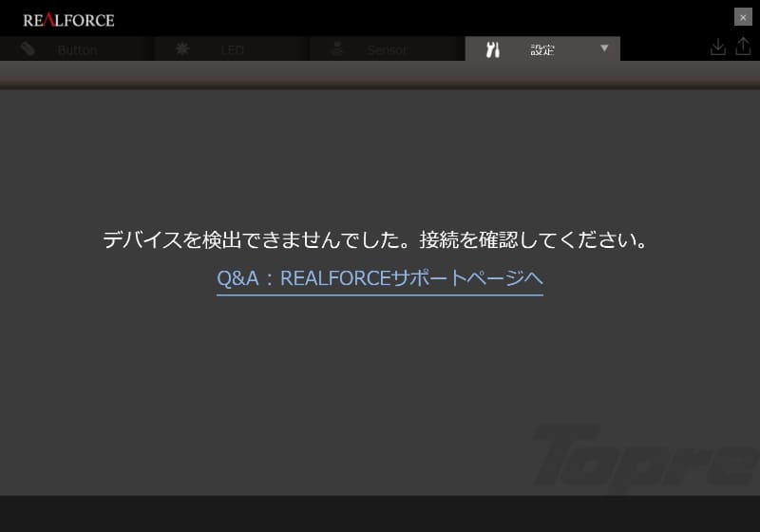Click the export upload icon
The image size is (760, 532).
(743, 47)
